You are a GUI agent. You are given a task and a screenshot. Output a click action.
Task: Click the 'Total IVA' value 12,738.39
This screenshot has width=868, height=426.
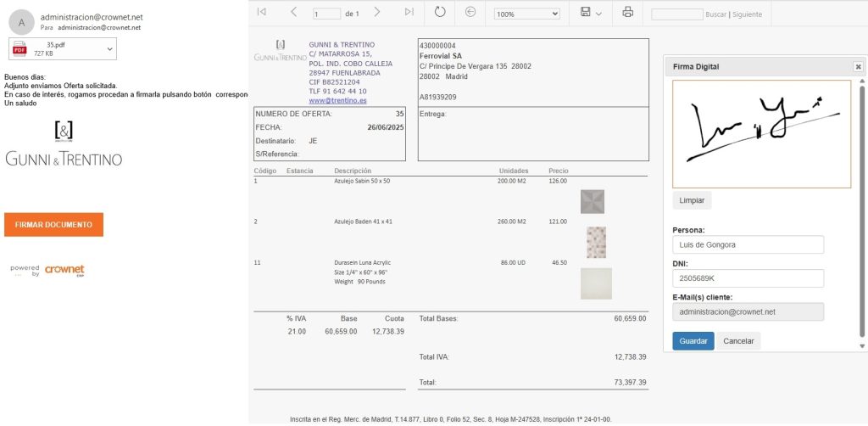coord(630,357)
